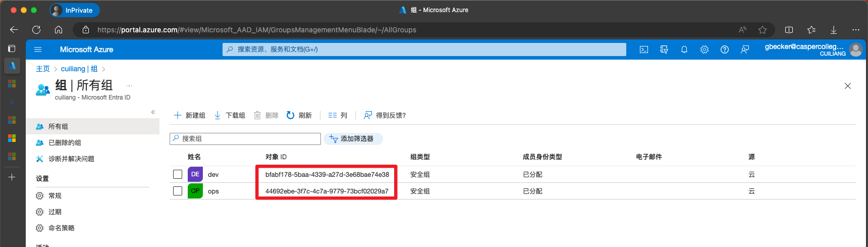Open the browser settings and more menu
Screen dimensions: 868x247
point(856,30)
